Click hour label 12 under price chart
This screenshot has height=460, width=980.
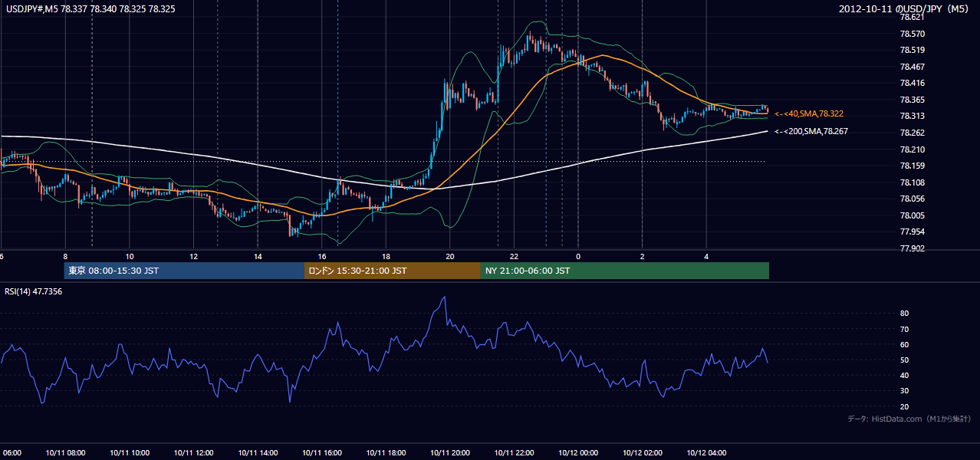194,257
